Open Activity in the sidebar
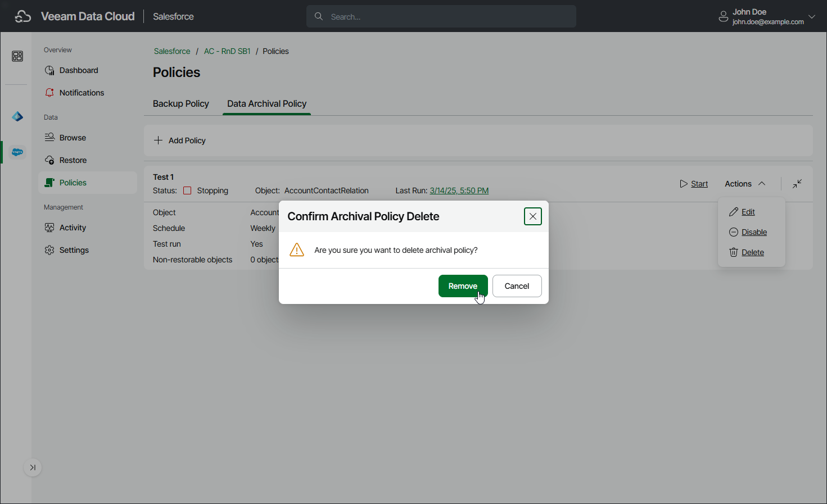Screen dimensions: 827x504 [x=88, y=228]
